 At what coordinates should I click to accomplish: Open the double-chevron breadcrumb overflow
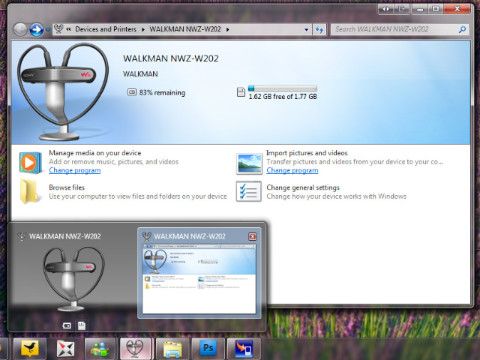(x=69, y=30)
